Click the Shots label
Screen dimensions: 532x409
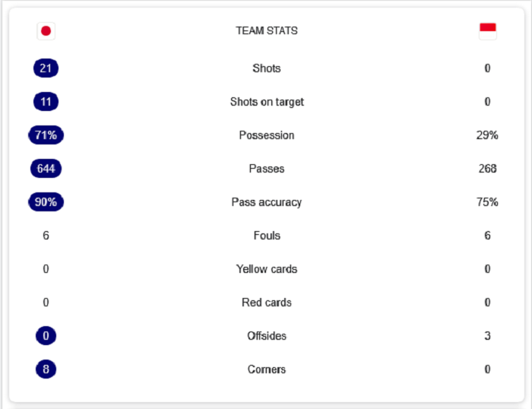tap(267, 68)
